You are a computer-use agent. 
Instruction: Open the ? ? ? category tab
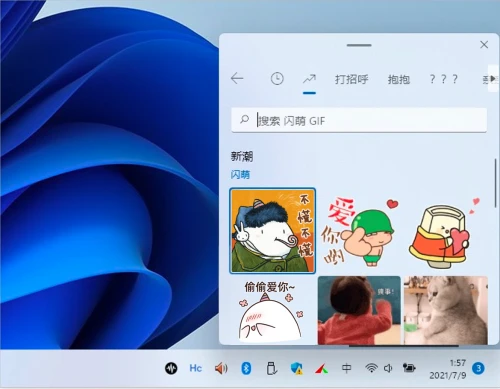tap(444, 79)
